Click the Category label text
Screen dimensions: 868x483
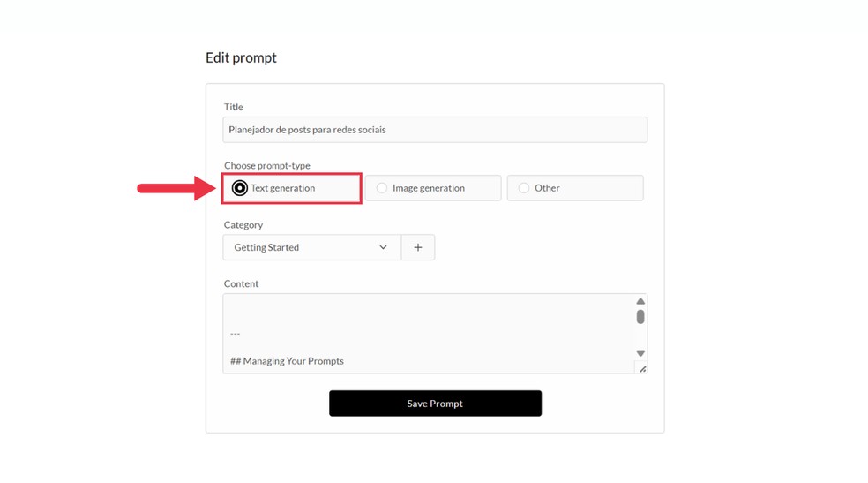(x=243, y=224)
